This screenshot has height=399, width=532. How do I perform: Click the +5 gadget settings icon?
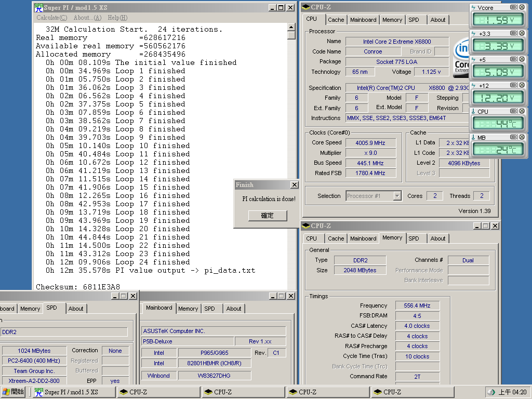tap(514, 59)
